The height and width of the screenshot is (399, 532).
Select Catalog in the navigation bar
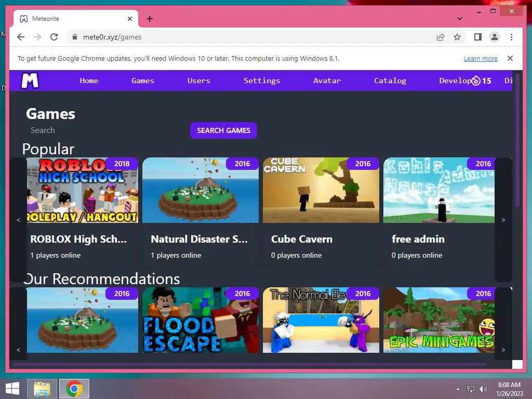[x=390, y=81]
